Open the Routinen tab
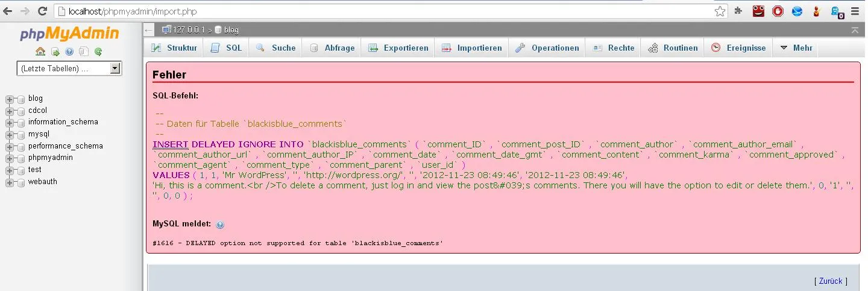 (x=673, y=48)
